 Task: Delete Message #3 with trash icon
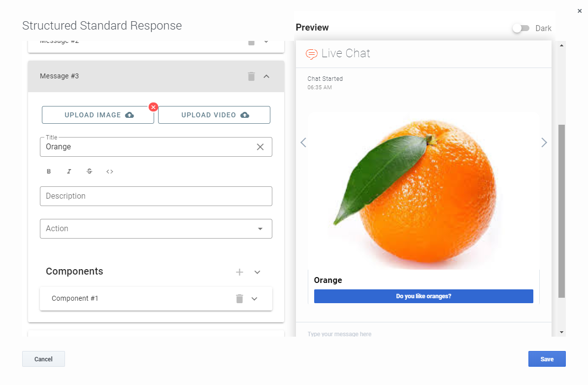(251, 76)
